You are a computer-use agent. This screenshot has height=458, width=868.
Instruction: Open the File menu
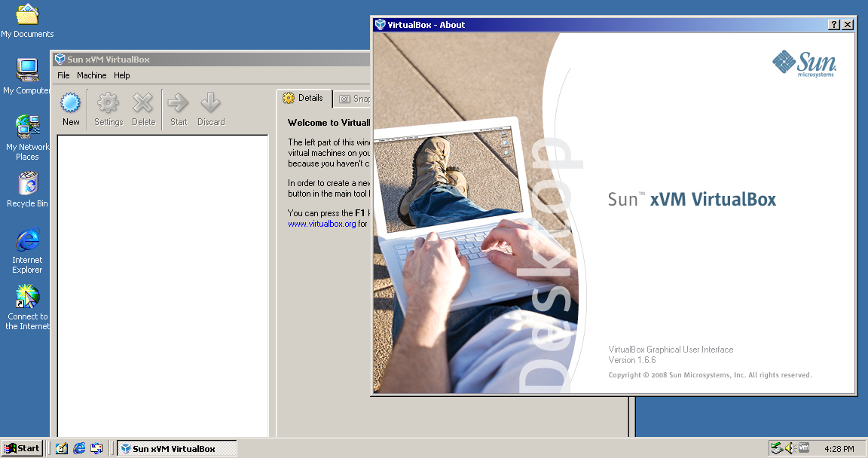tap(63, 75)
